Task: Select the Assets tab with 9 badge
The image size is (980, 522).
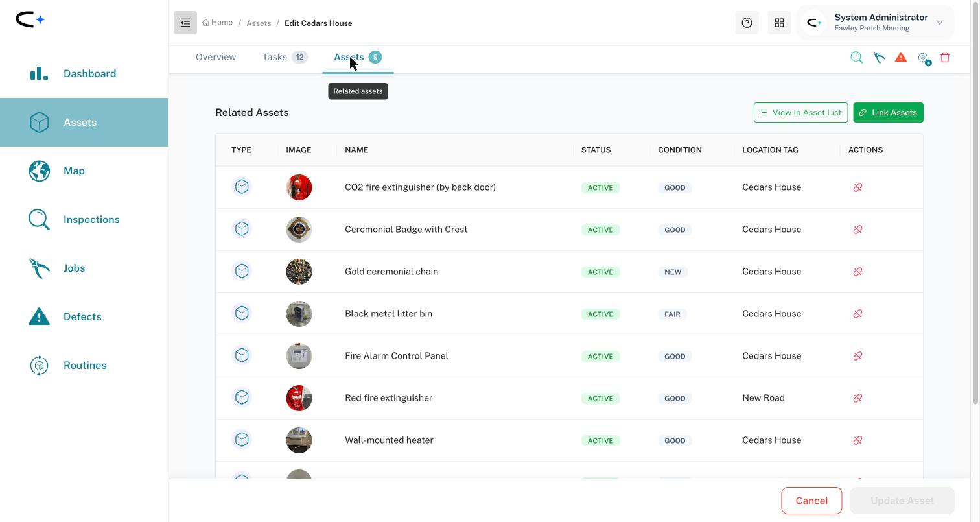Action: pos(358,57)
